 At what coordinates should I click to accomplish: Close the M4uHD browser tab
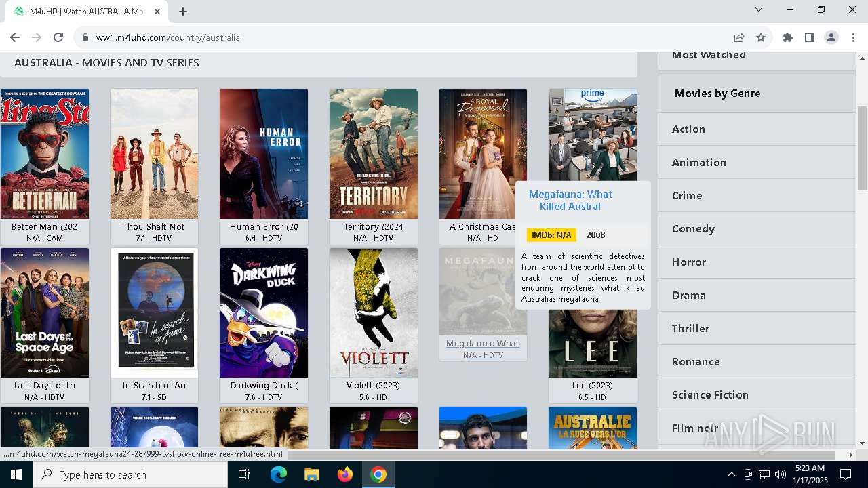click(157, 12)
